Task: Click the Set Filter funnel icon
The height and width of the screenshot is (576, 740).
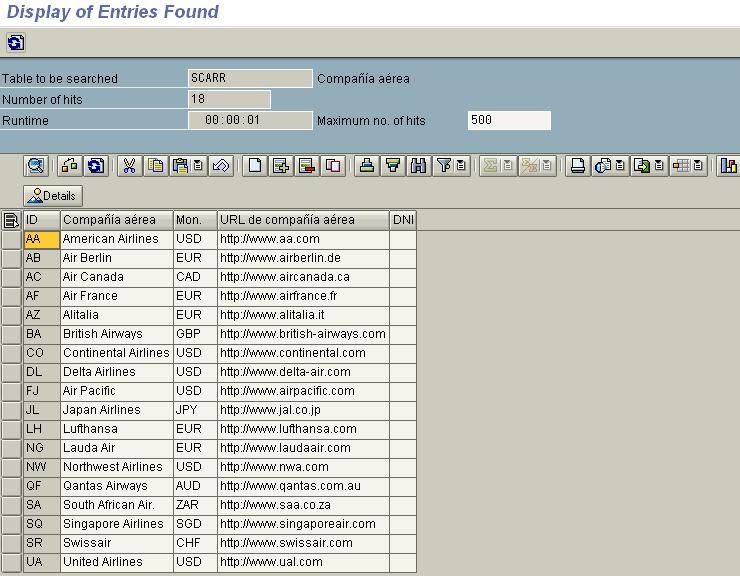Action: tap(444, 166)
